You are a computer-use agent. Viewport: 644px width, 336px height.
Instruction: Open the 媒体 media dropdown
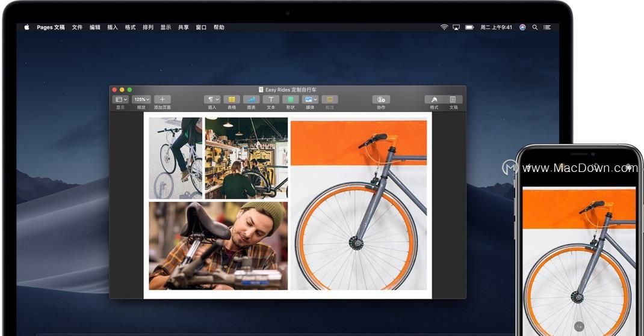[310, 99]
